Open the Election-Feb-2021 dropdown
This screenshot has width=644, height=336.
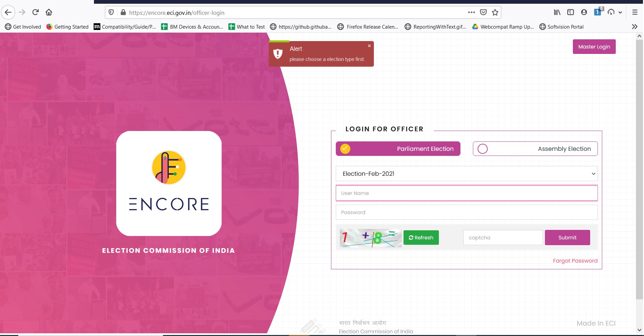click(466, 174)
